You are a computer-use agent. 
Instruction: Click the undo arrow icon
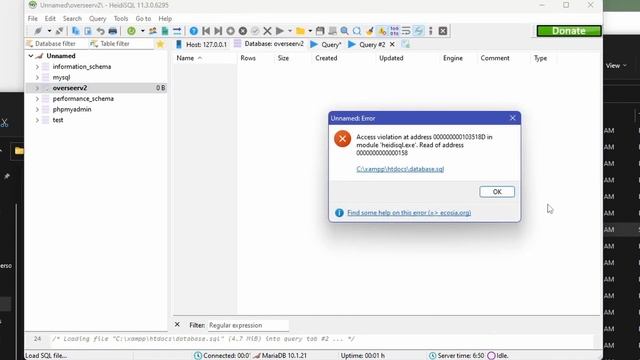(x=100, y=31)
